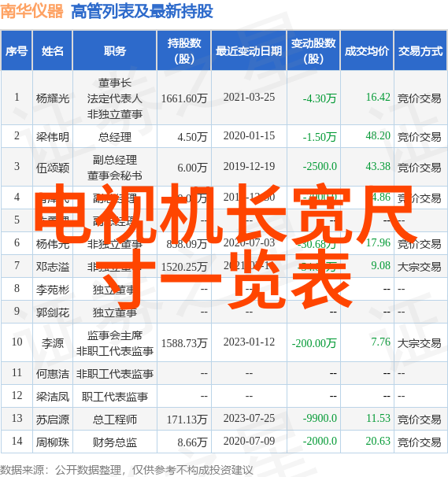Viewport: 448px width, 477px height.
Task: Click the date 2023-01-12
Action: [x=249, y=342]
